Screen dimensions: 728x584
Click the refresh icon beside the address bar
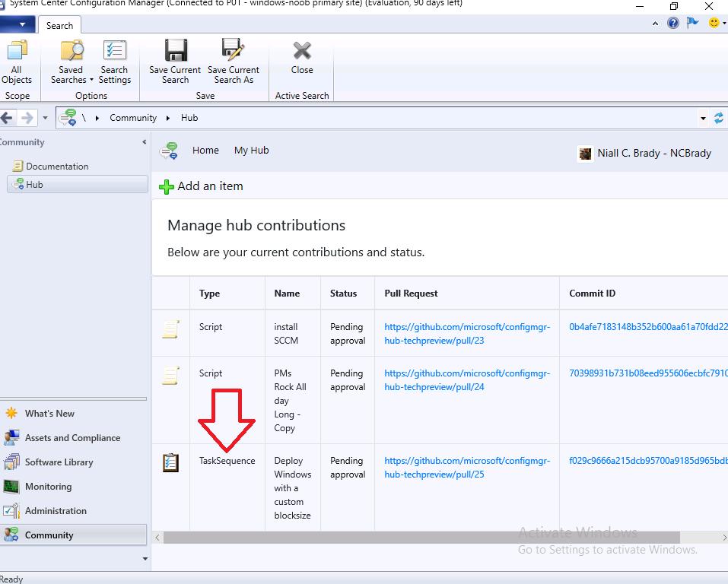719,118
